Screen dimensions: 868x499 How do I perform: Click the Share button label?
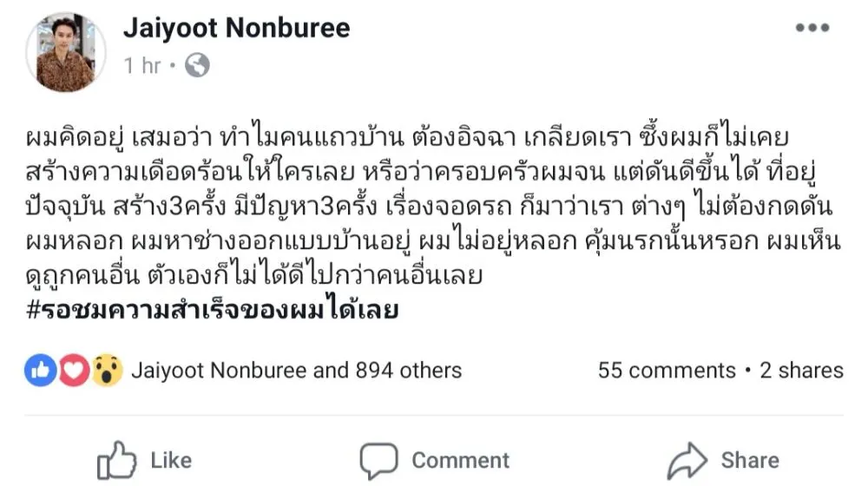click(750, 461)
